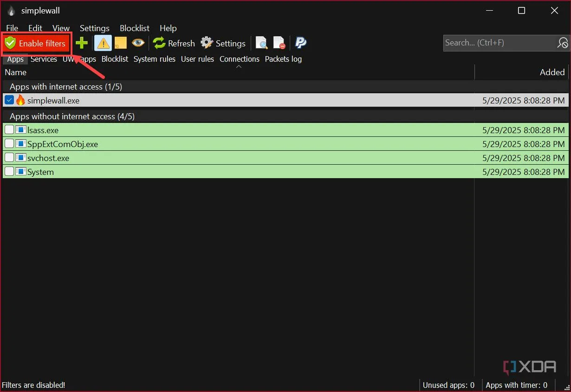Click the Enable filters button
This screenshot has height=392, width=571.
tap(36, 44)
